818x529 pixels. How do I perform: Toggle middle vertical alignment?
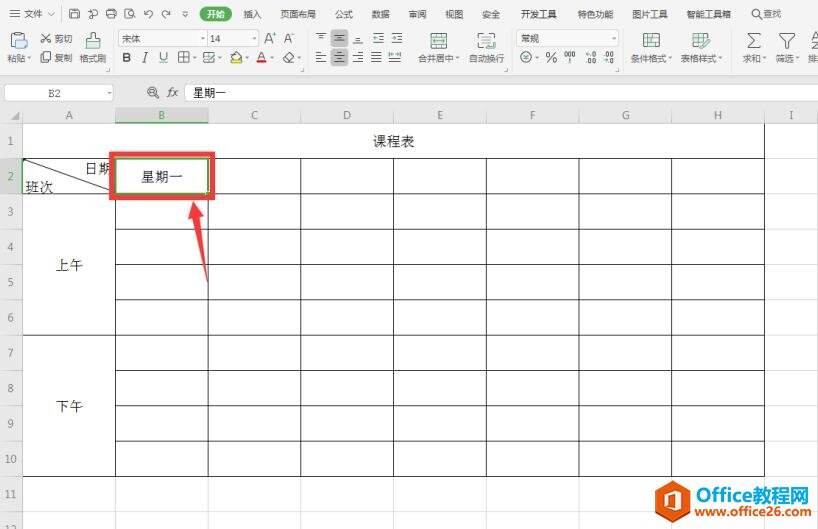[x=340, y=38]
